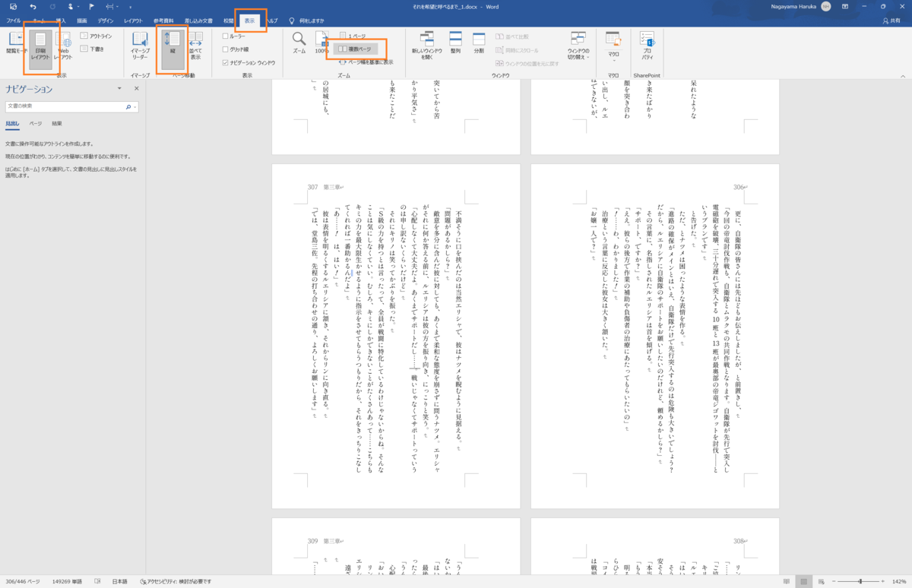Open Accessibility check (アクセシビリティ) status item
Image resolution: width=912 pixels, height=588 pixels.
coord(174,581)
